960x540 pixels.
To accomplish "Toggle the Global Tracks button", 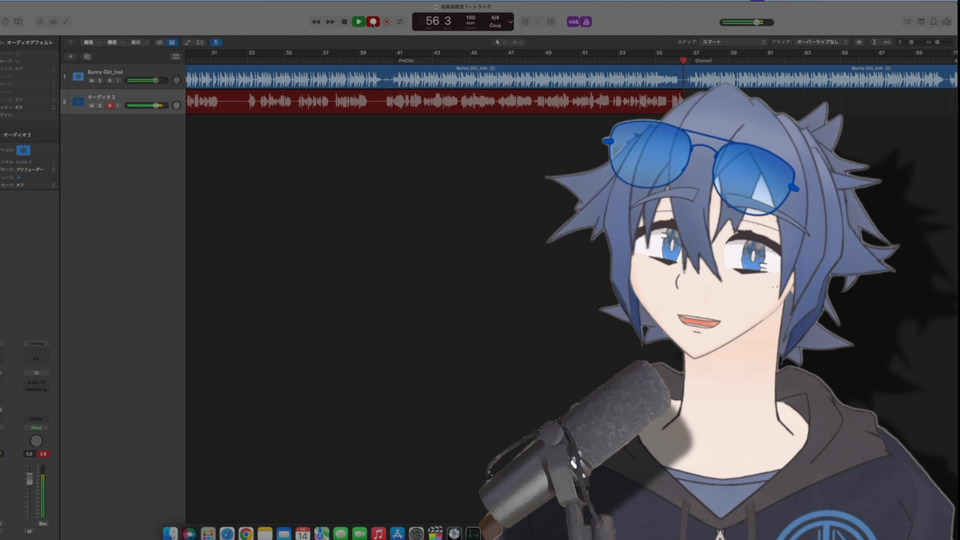I will pos(176,56).
